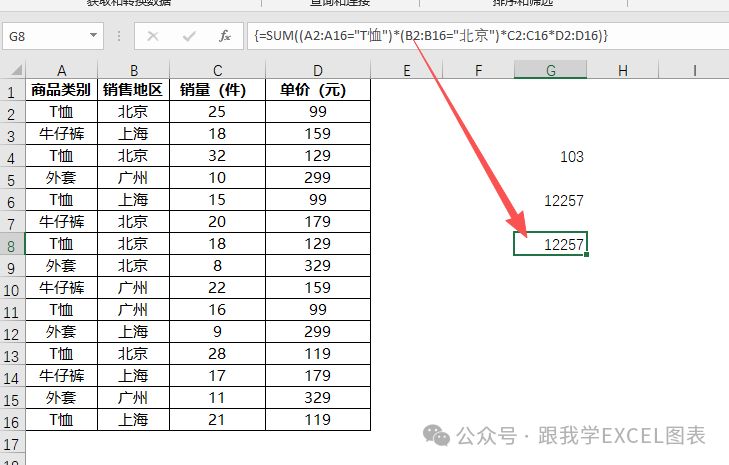Click the Select All corner triangle

(x=15, y=70)
